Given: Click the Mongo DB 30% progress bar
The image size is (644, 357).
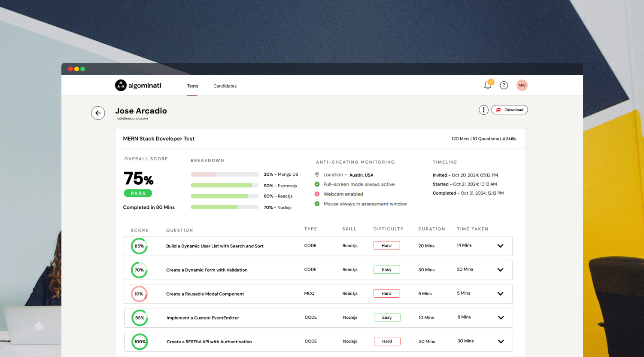Looking at the screenshot, I should pos(224,174).
